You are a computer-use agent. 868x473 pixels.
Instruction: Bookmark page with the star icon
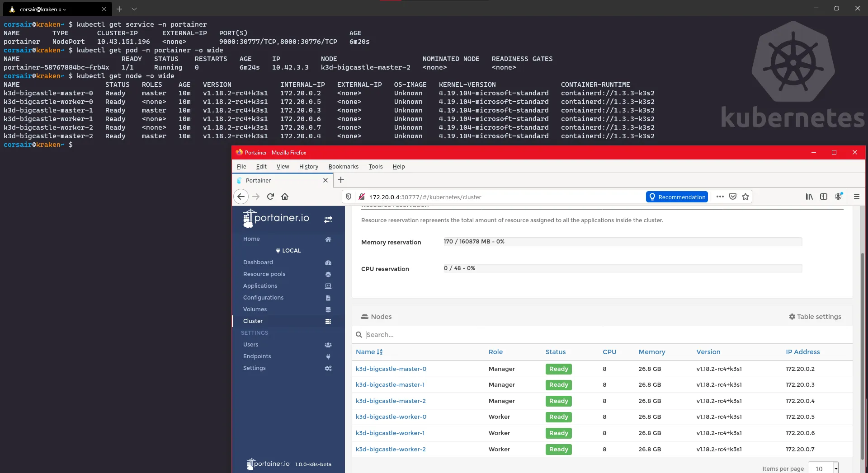tap(745, 197)
